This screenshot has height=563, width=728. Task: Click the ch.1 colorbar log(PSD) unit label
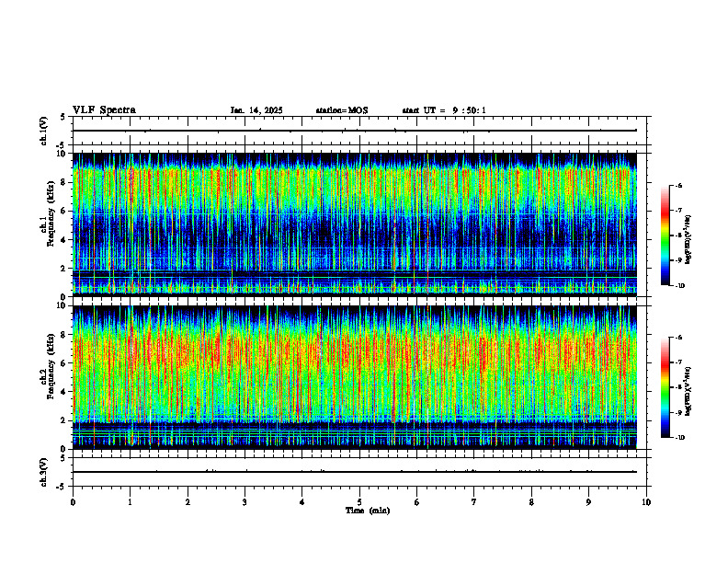689,239
